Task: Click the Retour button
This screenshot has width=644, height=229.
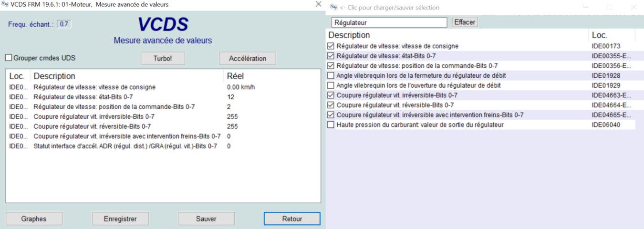Action: pos(292,219)
